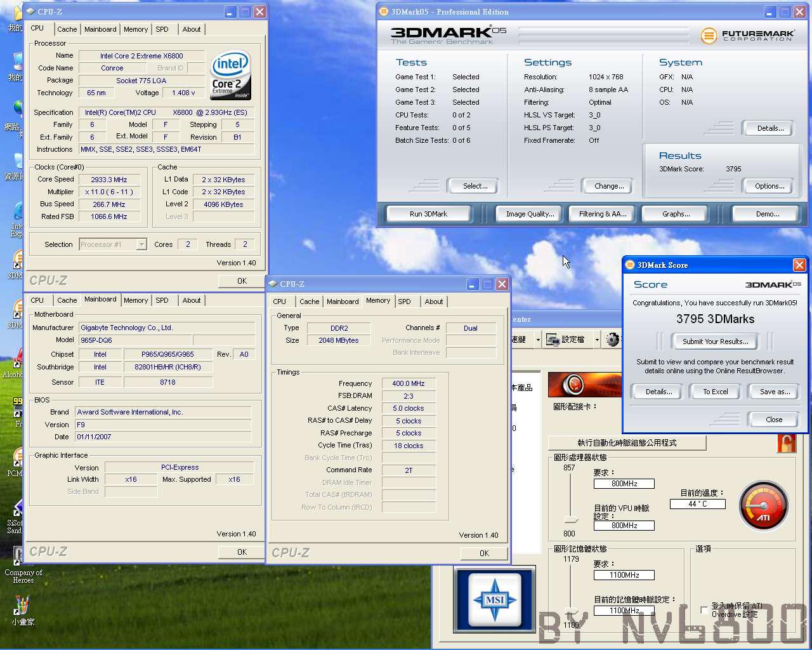Image resolution: width=812 pixels, height=650 pixels.
Task: Click the ATI Overdrive gauge icon
Action: [764, 506]
